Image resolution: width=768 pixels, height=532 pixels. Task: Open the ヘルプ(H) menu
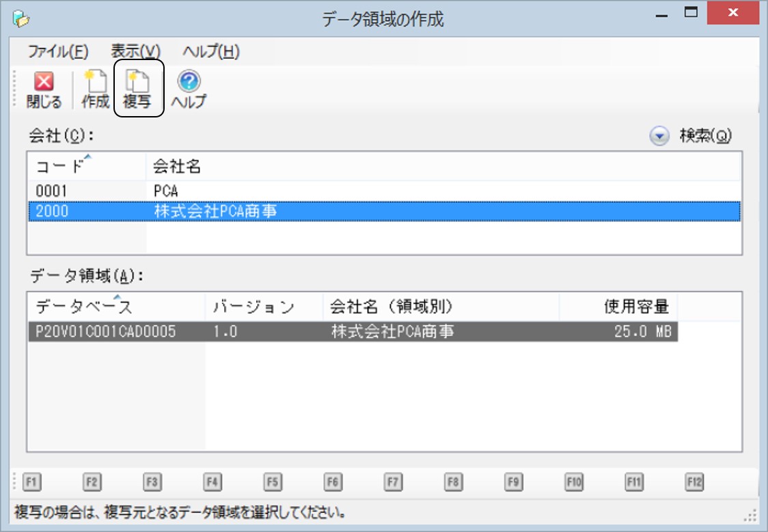tap(210, 52)
